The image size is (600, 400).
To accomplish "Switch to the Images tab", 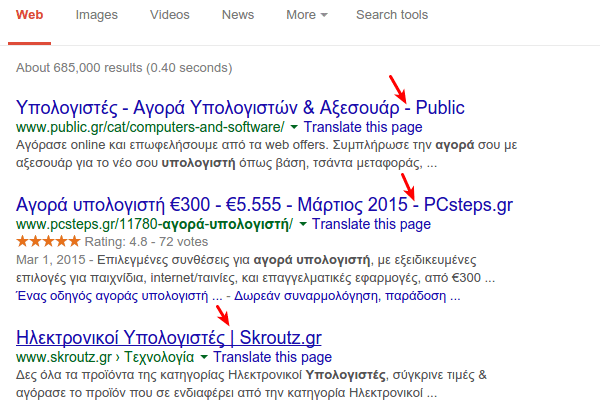I will [96, 15].
